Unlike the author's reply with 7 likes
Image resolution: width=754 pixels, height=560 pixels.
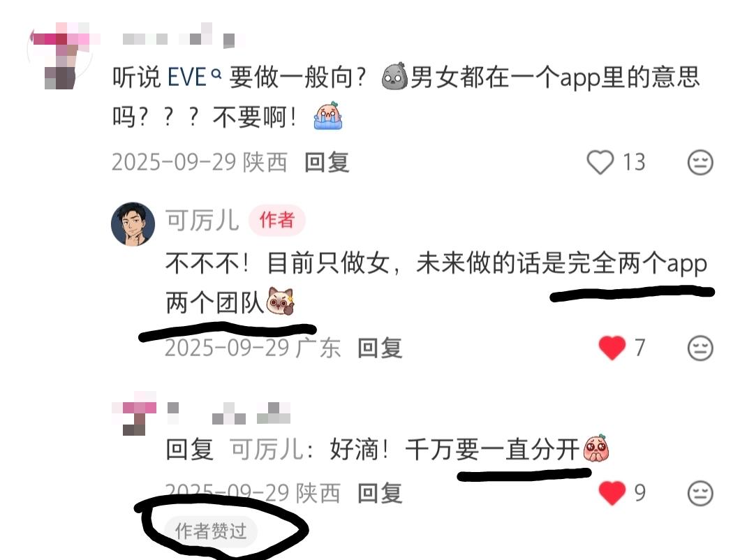pyautogui.click(x=612, y=347)
